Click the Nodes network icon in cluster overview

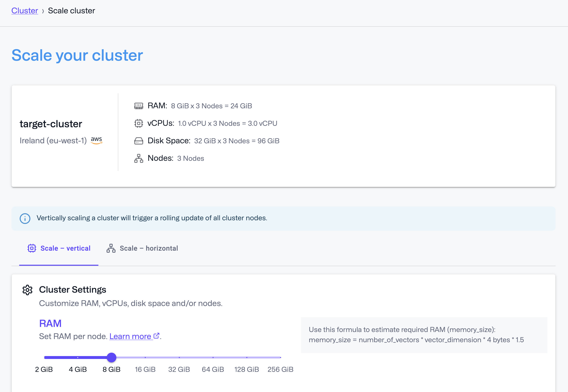[x=139, y=158]
